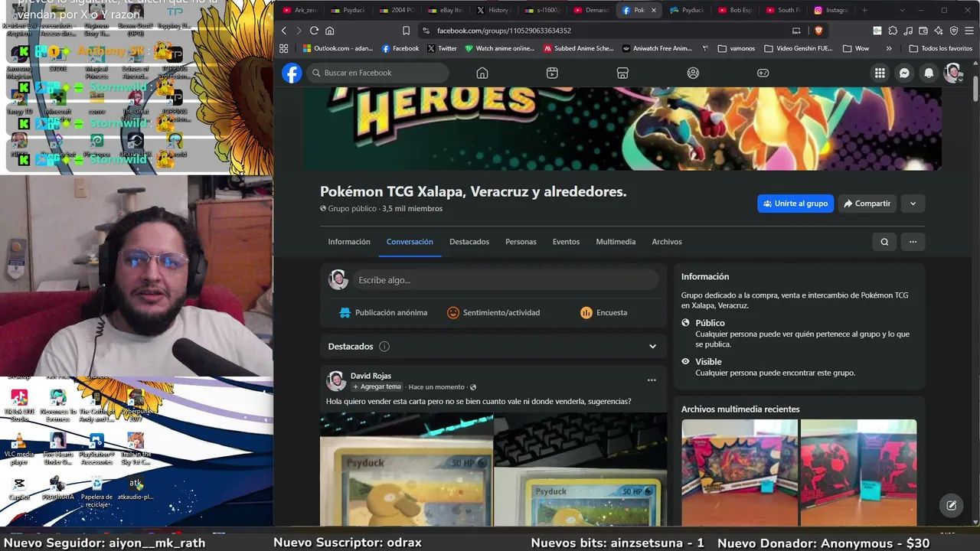Open the vamonos bookmarks folder

click(737, 48)
